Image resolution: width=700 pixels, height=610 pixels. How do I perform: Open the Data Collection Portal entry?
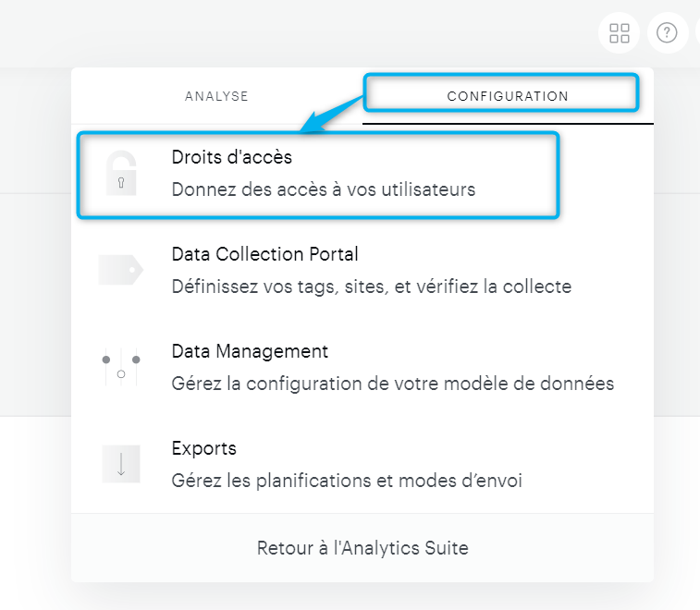point(264,254)
